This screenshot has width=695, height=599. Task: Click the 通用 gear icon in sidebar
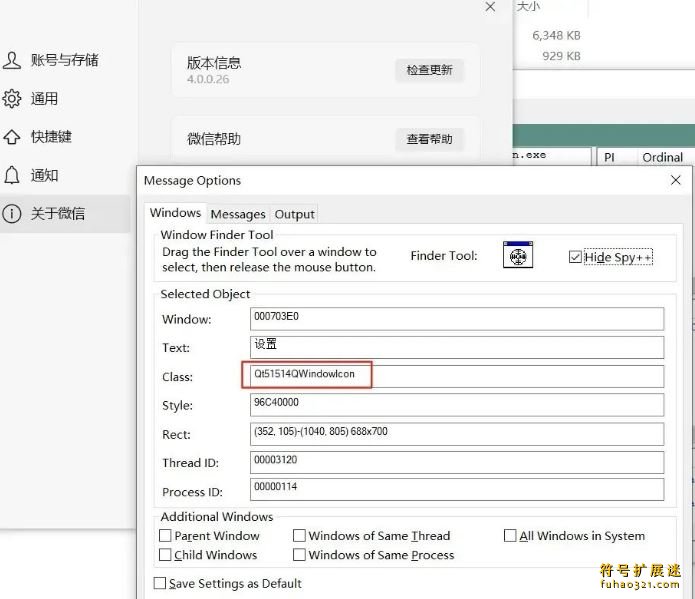click(x=12, y=98)
